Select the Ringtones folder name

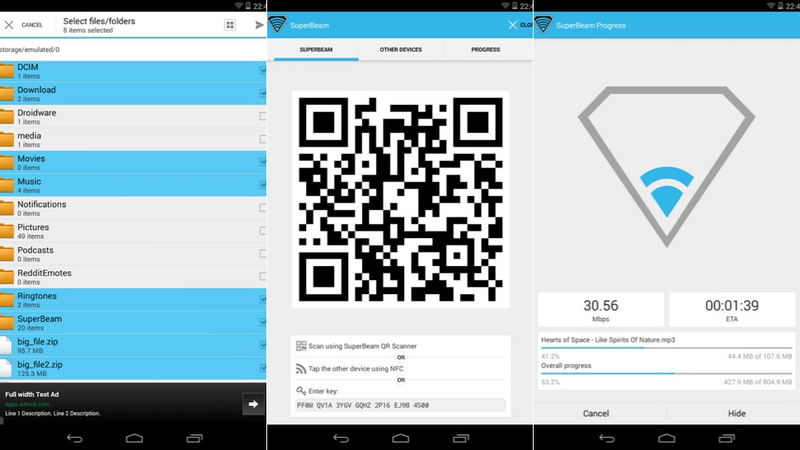click(x=37, y=296)
